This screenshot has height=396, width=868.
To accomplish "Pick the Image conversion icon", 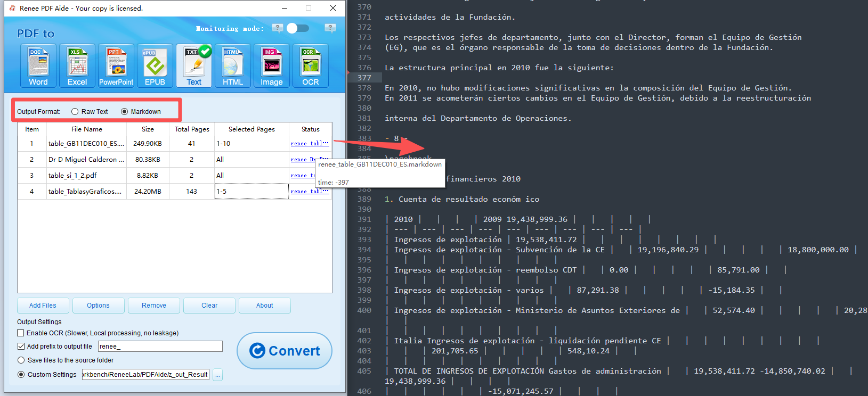I will (272, 66).
